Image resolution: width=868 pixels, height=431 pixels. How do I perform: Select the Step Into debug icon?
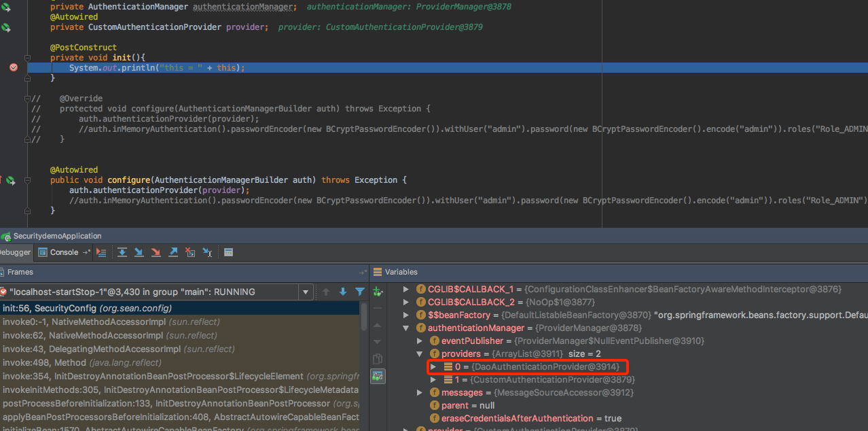point(139,252)
